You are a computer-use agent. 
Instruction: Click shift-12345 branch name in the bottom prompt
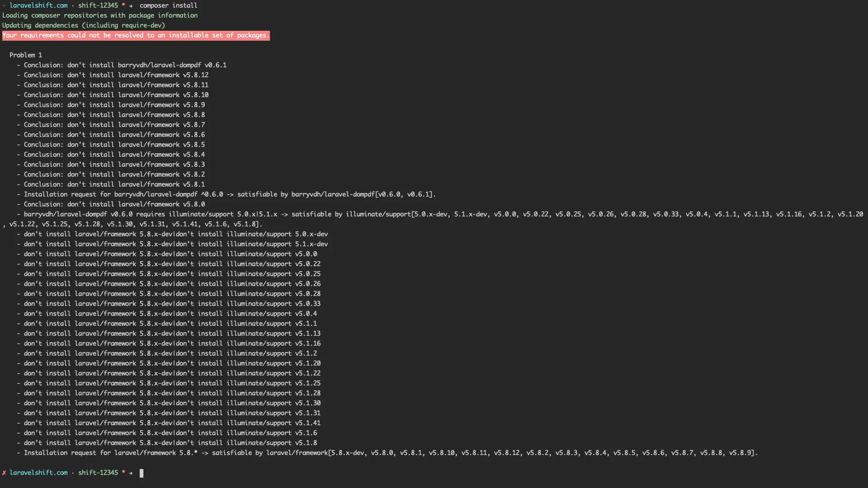(98, 473)
